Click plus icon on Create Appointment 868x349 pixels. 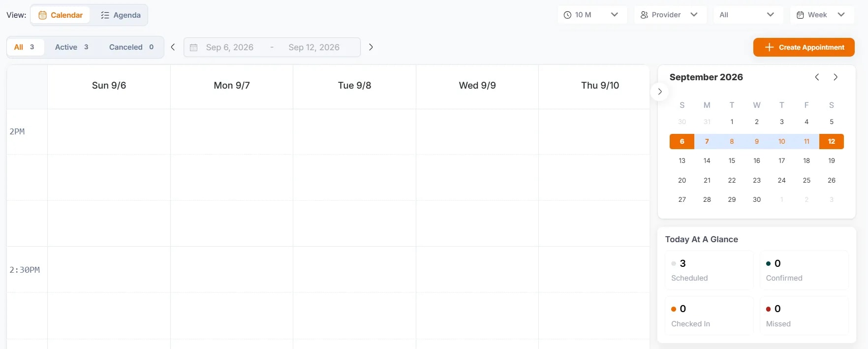pos(769,47)
